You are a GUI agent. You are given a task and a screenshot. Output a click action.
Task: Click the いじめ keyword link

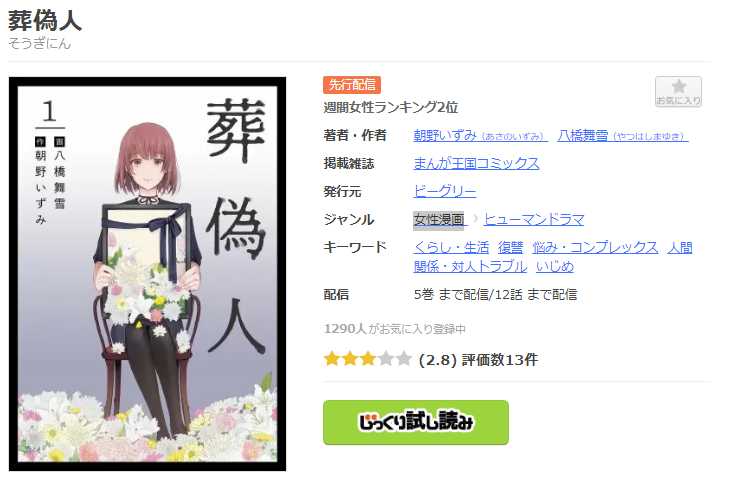tap(554, 266)
